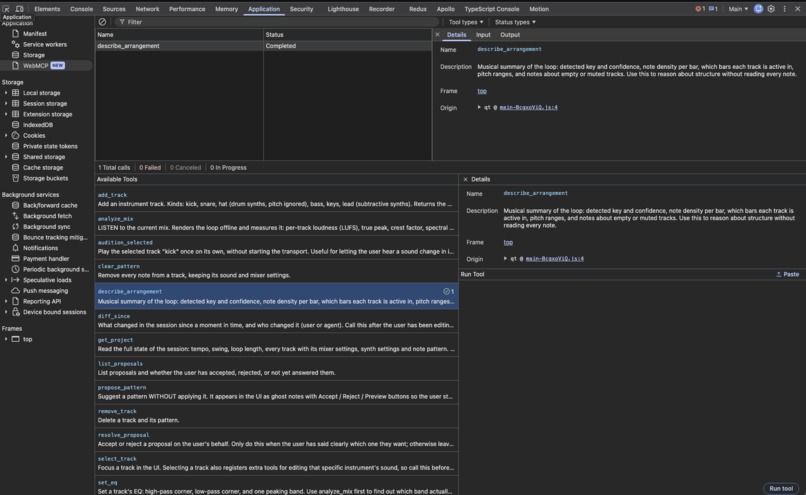This screenshot has height=495, width=806.
Task: Open DevTools settings gear icon
Action: 771,9
